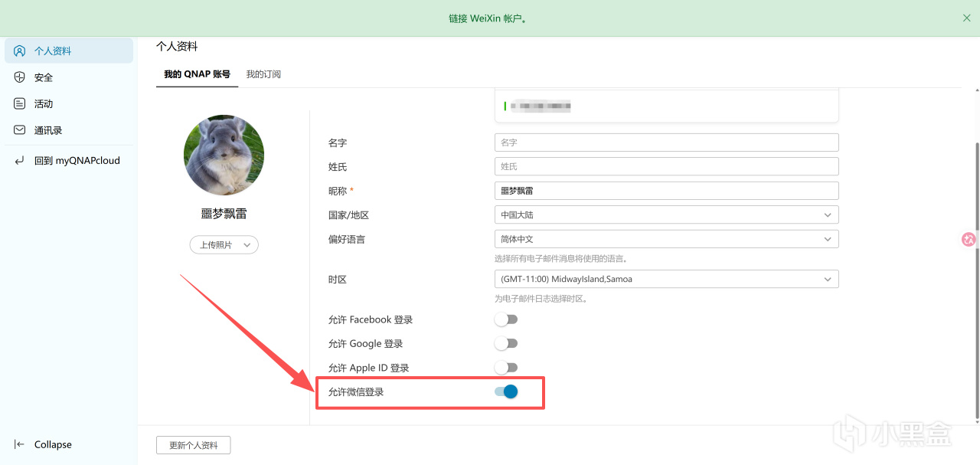Switch to 我的 QNAP 账号 tab
The width and height of the screenshot is (980, 465).
click(x=197, y=74)
